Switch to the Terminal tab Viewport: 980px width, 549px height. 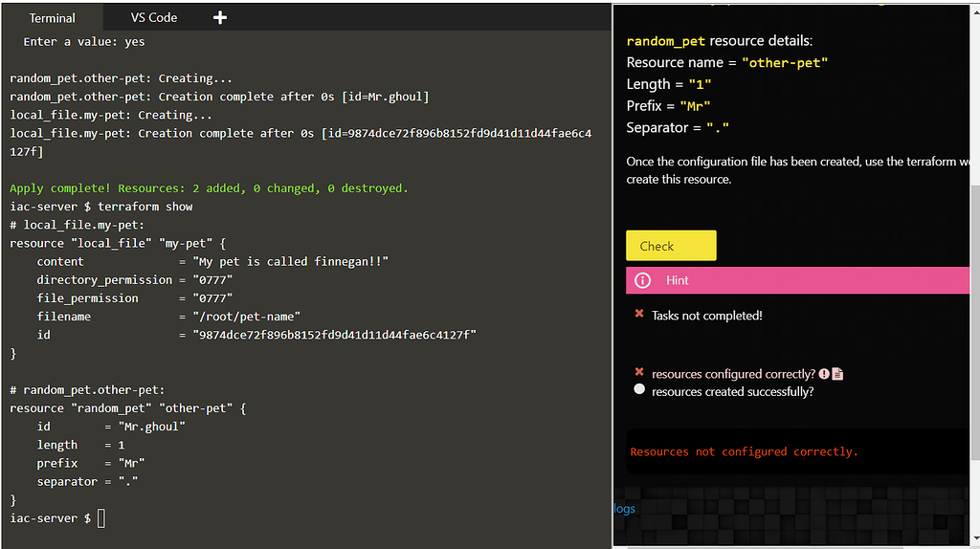pos(52,17)
